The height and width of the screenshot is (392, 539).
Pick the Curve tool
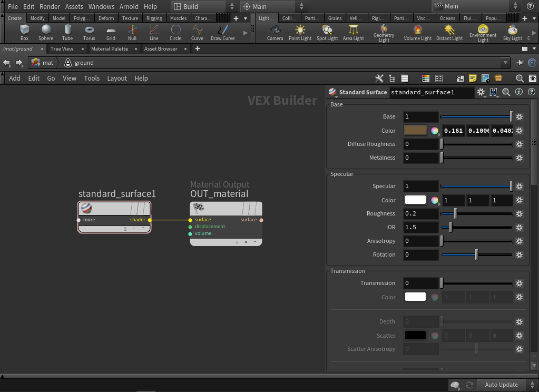click(197, 33)
